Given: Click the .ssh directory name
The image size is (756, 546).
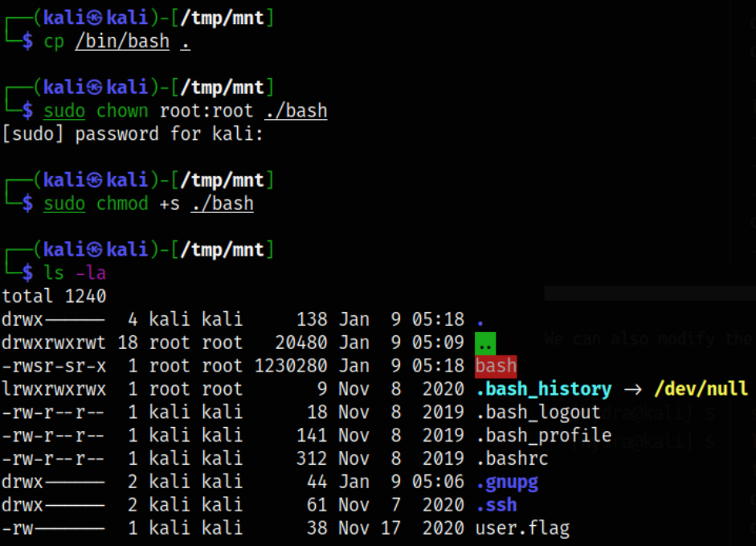Looking at the screenshot, I should 497,505.
